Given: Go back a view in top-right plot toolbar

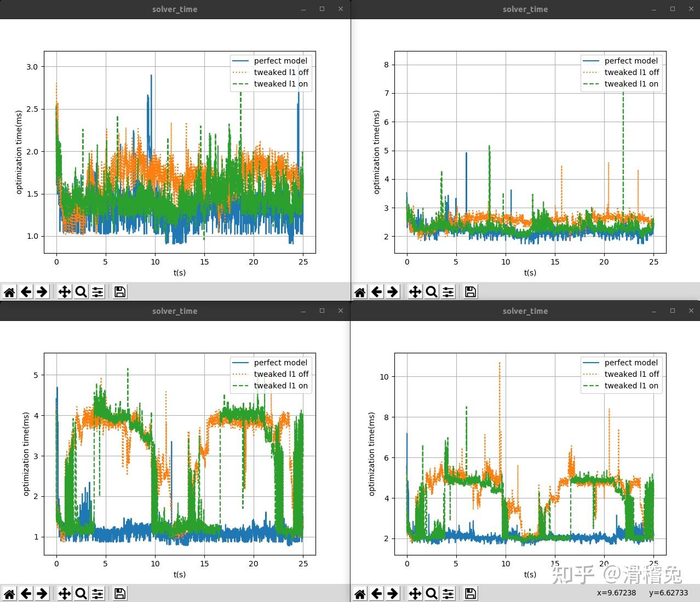Looking at the screenshot, I should [376, 292].
